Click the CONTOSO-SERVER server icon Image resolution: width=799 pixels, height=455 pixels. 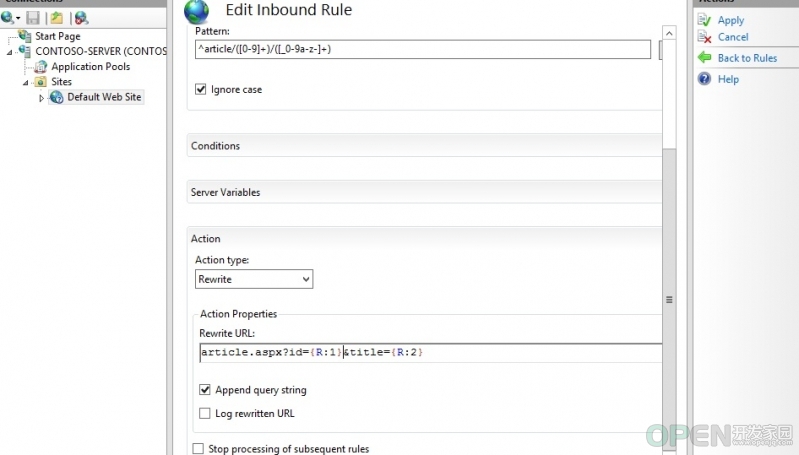pos(24,51)
